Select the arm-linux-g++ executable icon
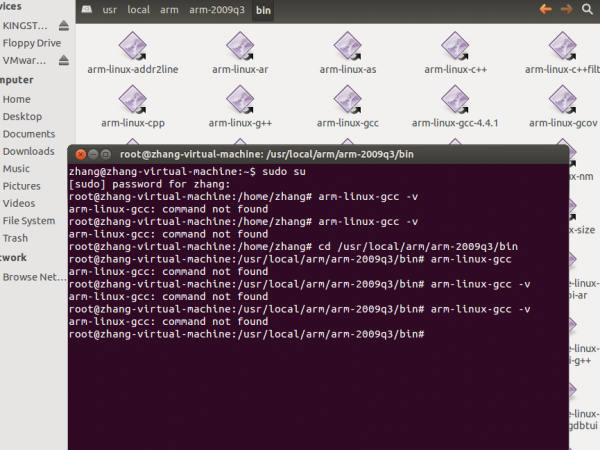Image resolution: width=600 pixels, height=450 pixels. pos(240,100)
